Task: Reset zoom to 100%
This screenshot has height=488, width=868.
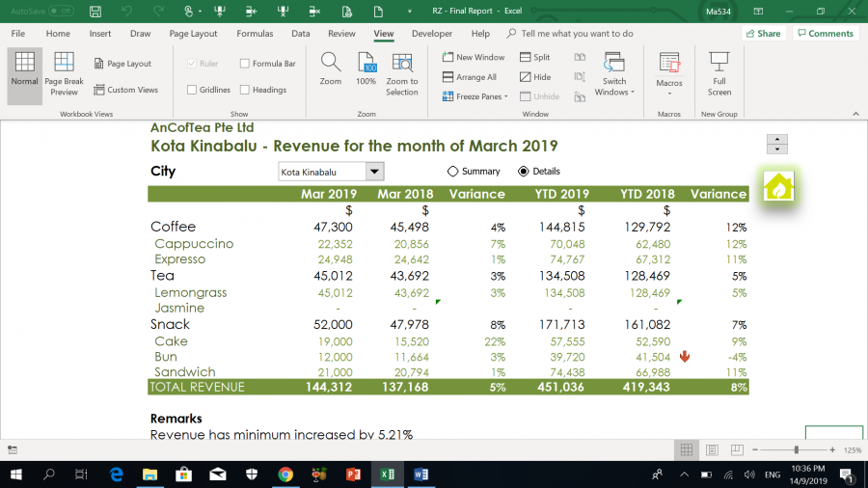Action: (366, 69)
